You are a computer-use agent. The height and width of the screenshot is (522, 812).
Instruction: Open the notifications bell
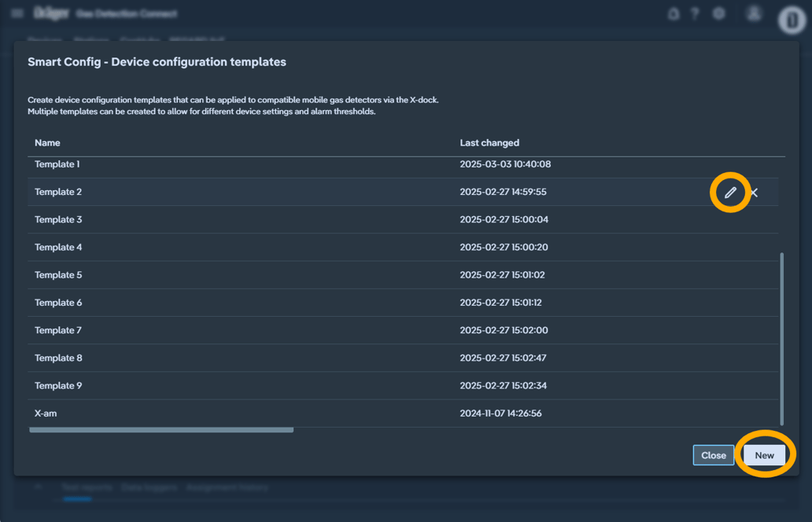674,13
